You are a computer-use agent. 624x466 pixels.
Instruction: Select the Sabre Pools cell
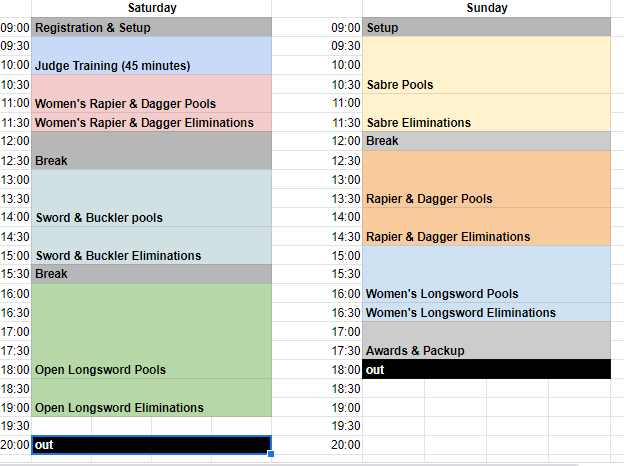pos(486,65)
